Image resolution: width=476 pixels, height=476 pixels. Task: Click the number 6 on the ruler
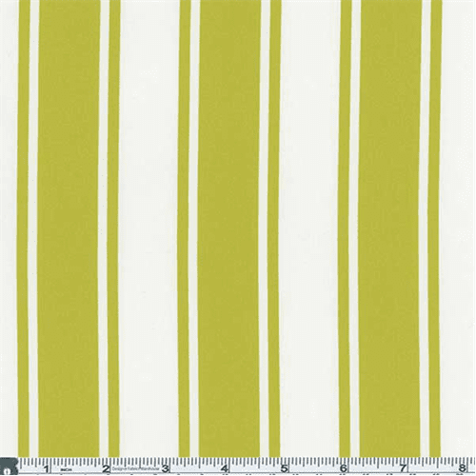click(x=344, y=468)
